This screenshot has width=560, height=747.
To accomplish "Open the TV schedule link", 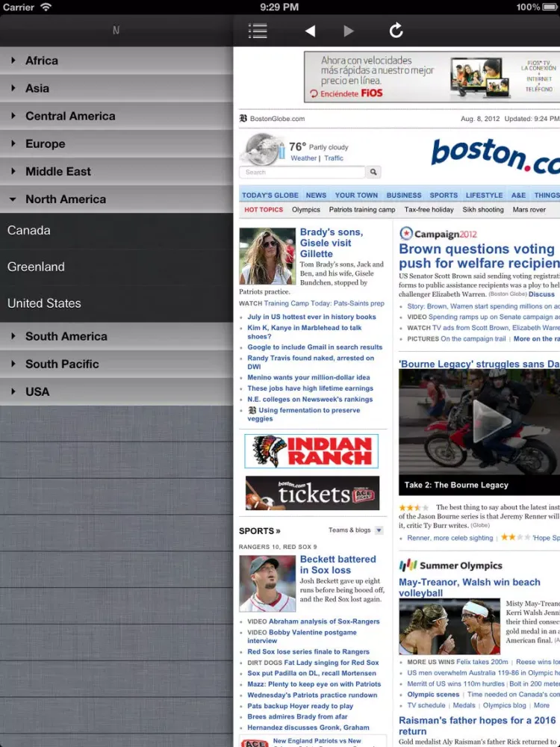I will point(426,705).
